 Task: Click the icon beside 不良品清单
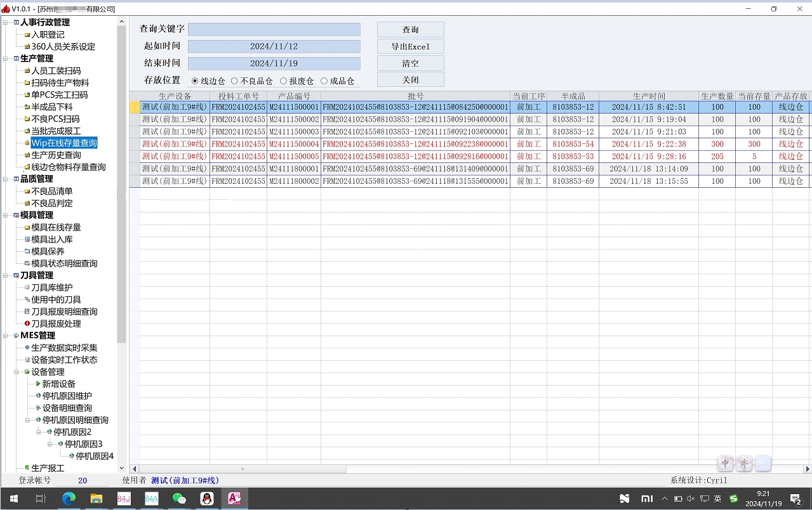[x=27, y=192]
